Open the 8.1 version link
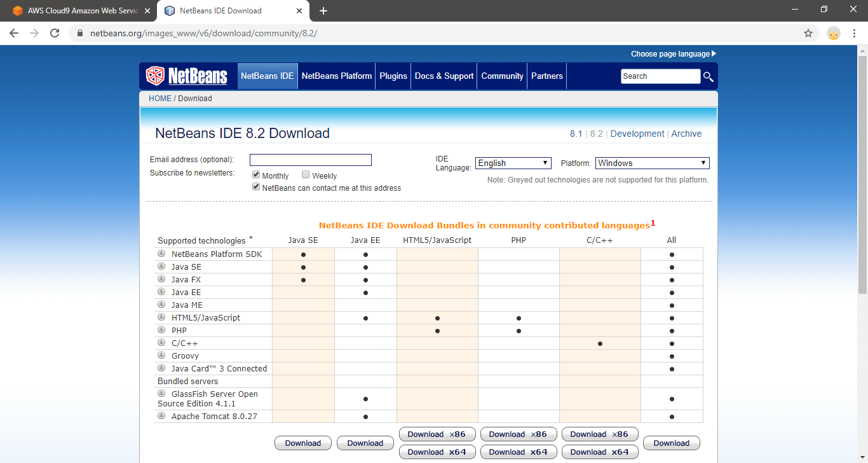The height and width of the screenshot is (463, 868). coord(576,134)
